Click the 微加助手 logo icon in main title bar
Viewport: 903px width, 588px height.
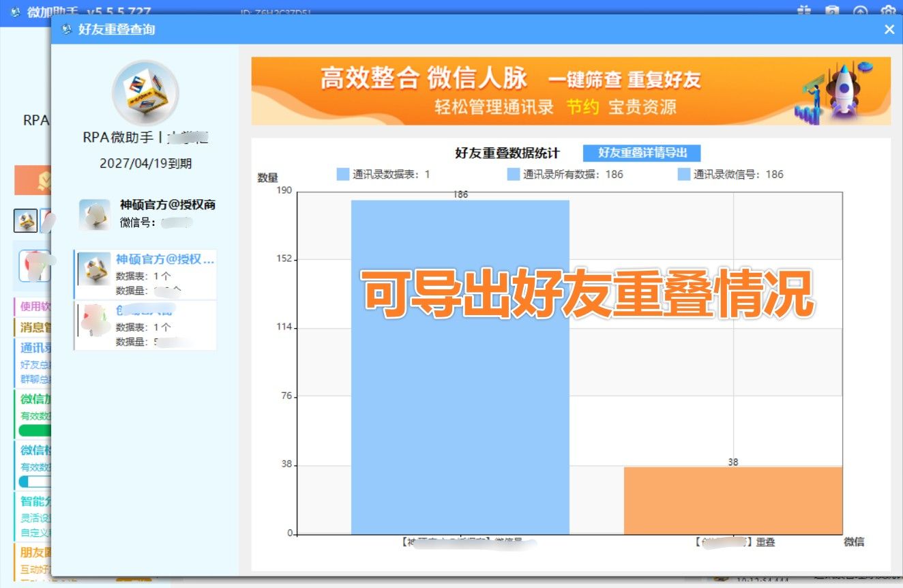(17, 10)
